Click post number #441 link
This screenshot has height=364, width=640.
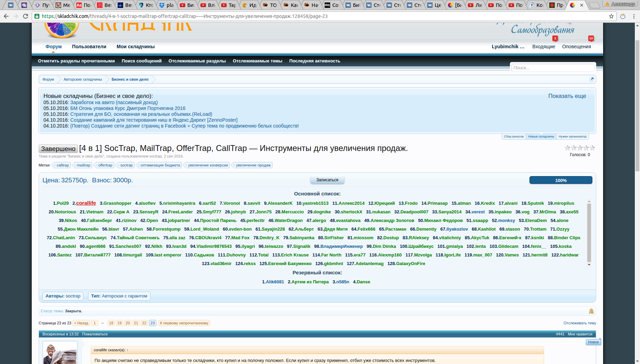560,334
